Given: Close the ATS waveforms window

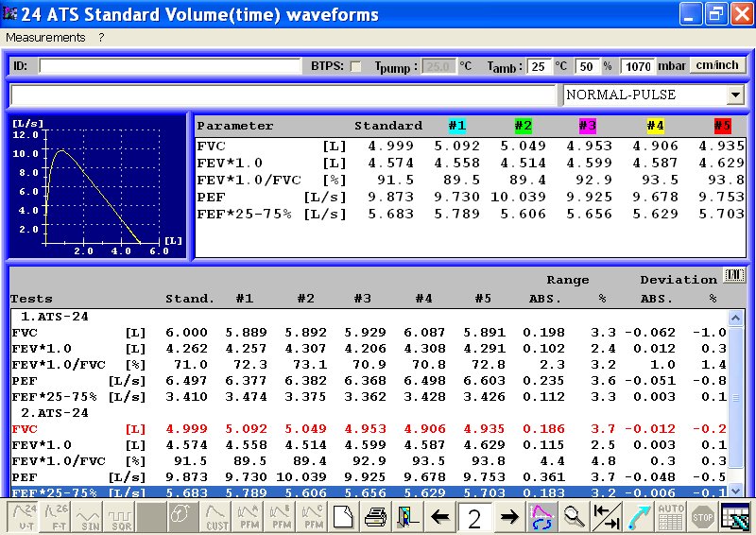Looking at the screenshot, I should tap(742, 14).
